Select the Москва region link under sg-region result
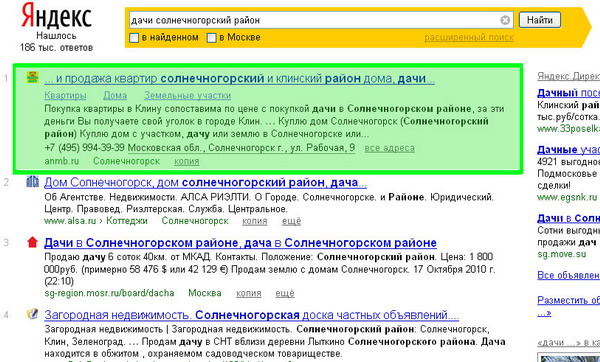Screen dimensions: 600x362 [205, 293]
